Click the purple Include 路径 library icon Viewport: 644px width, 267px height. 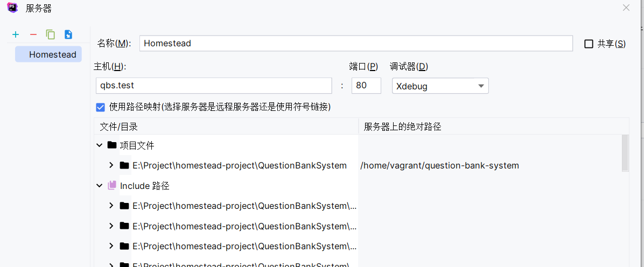[x=111, y=186]
